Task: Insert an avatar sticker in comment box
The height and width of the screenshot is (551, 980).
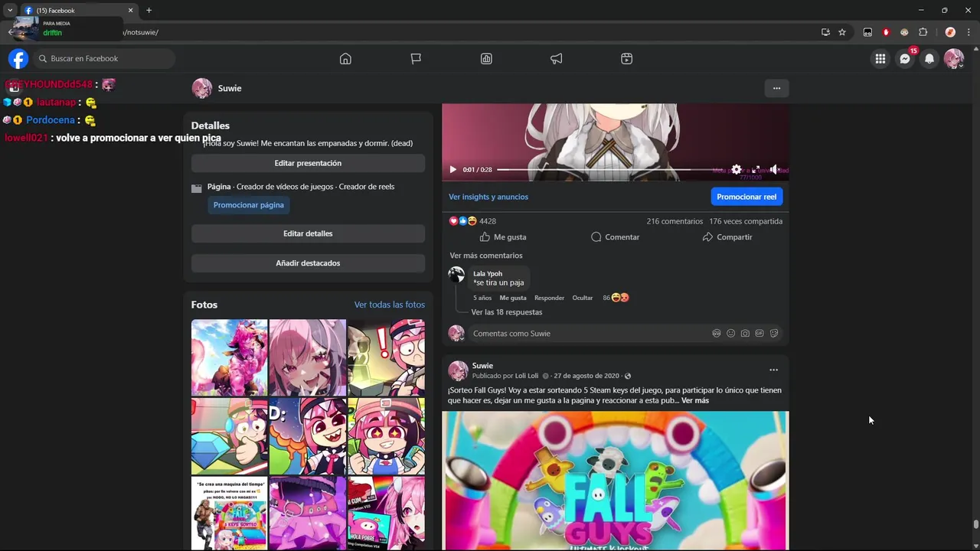Action: [717, 334]
